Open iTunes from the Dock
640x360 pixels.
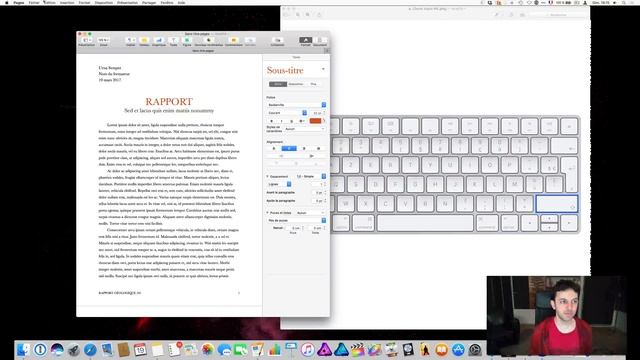pyautogui.click(x=308, y=350)
